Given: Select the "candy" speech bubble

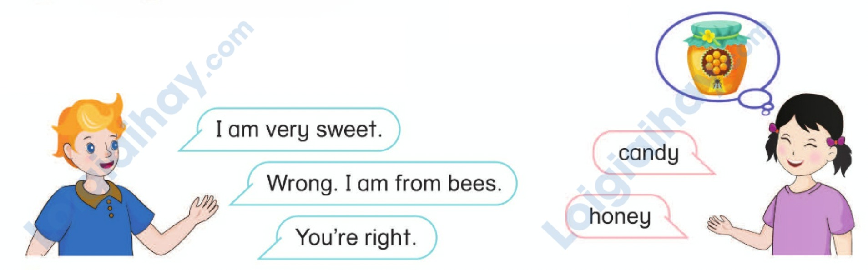Looking at the screenshot, I should 648,153.
